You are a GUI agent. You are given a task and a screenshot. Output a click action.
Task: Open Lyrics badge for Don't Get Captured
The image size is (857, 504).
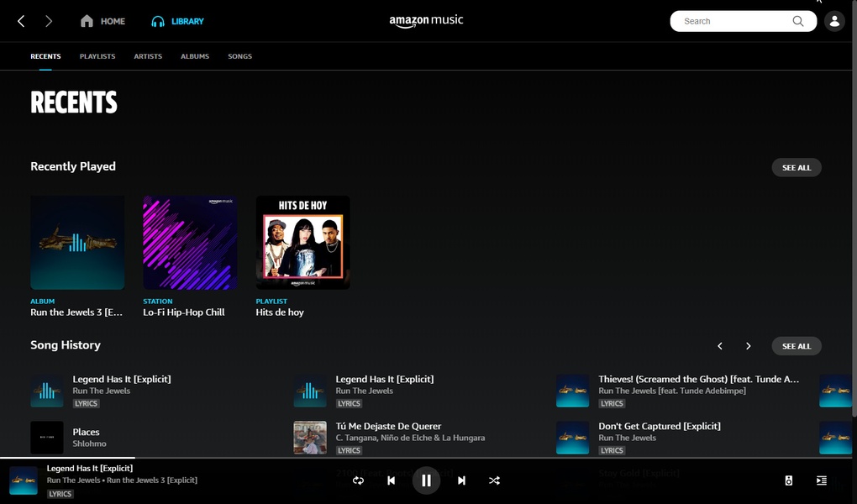pos(612,450)
